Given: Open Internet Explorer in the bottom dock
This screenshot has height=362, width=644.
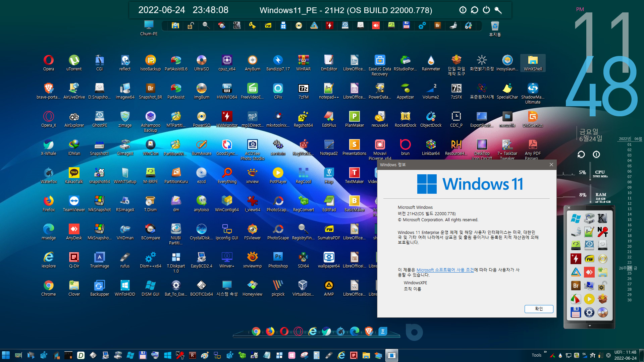Looking at the screenshot, I should coord(313,331).
